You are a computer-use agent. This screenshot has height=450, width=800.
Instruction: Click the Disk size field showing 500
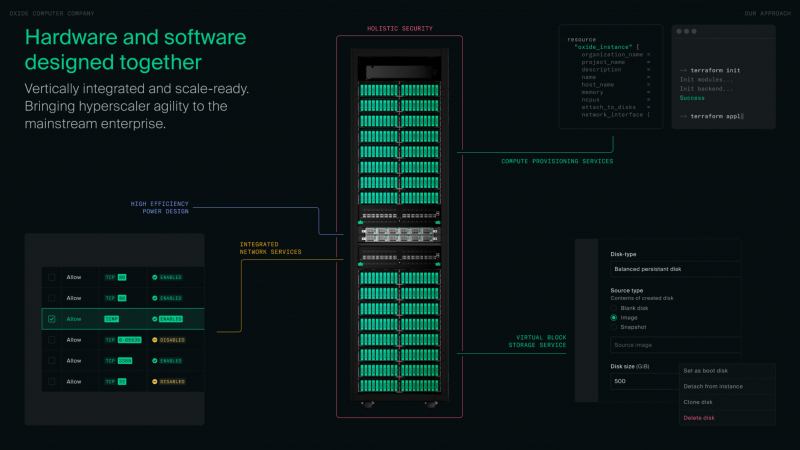pyautogui.click(x=642, y=381)
